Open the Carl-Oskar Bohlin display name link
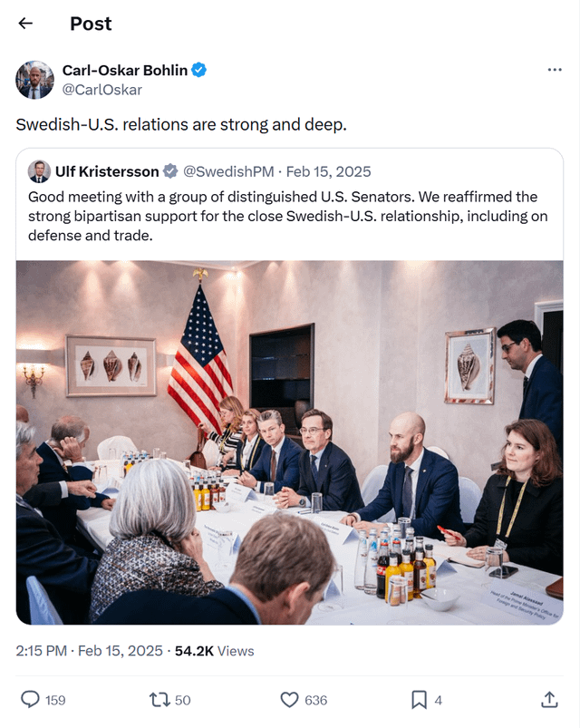 [x=123, y=70]
